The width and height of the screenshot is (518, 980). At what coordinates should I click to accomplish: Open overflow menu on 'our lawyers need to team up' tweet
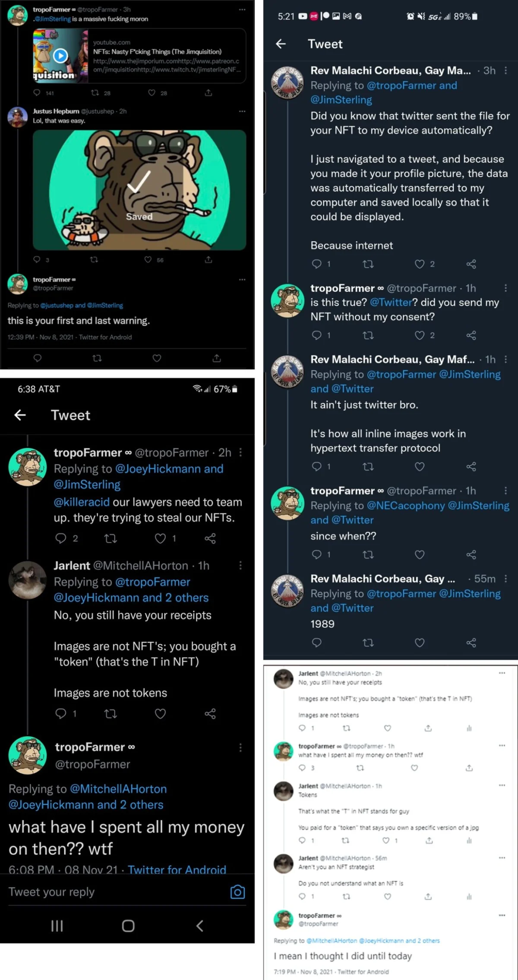click(240, 452)
